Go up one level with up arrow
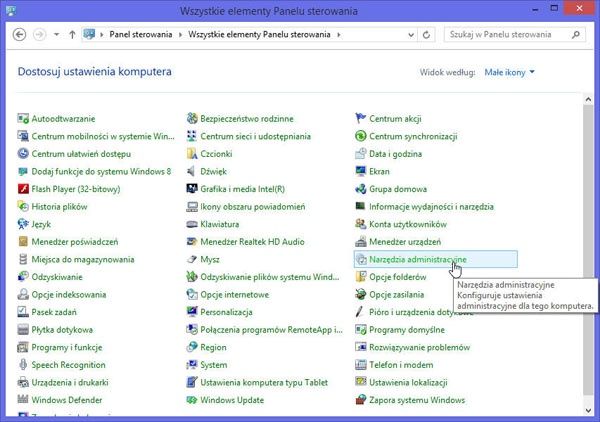Viewport: 600px width, 422px height. (72, 34)
